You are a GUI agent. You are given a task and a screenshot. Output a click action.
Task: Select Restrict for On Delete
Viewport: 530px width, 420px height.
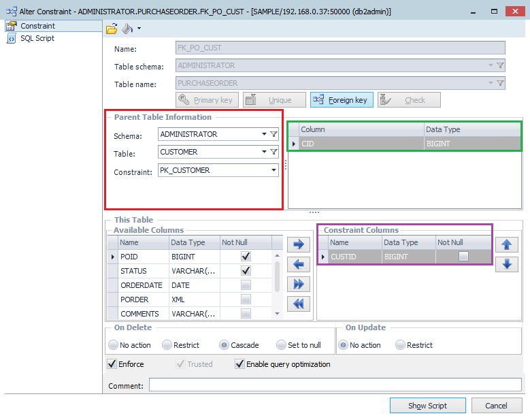click(167, 345)
